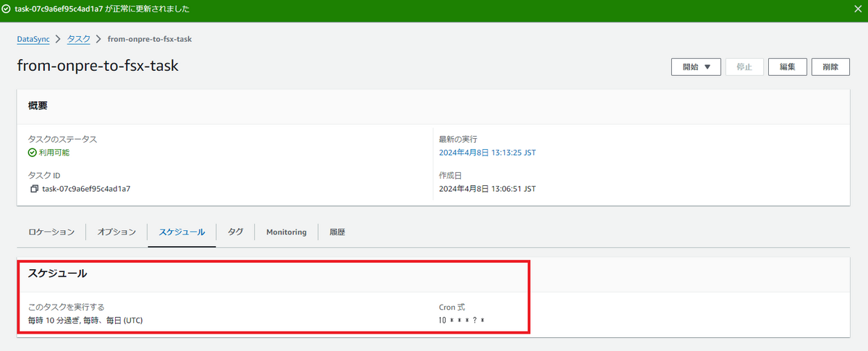The height and width of the screenshot is (351, 868).
Task: Click the 停止 stop button
Action: [744, 67]
